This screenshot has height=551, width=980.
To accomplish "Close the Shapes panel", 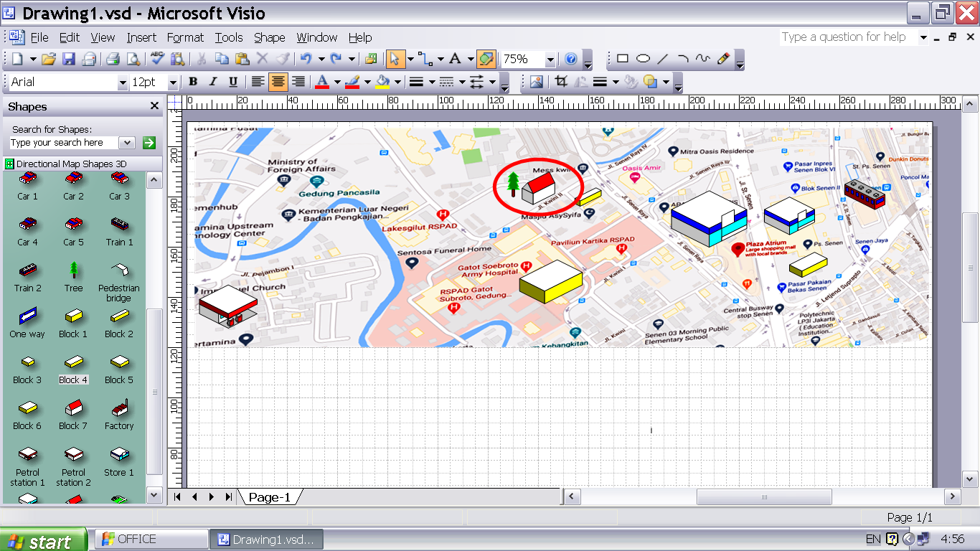I will click(154, 106).
